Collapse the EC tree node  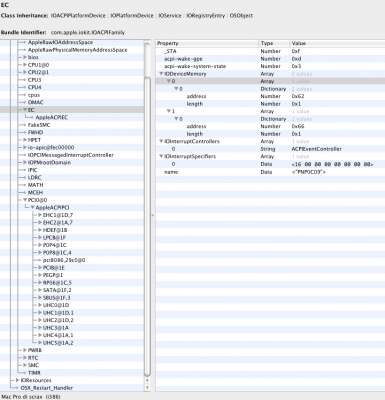tap(25, 110)
